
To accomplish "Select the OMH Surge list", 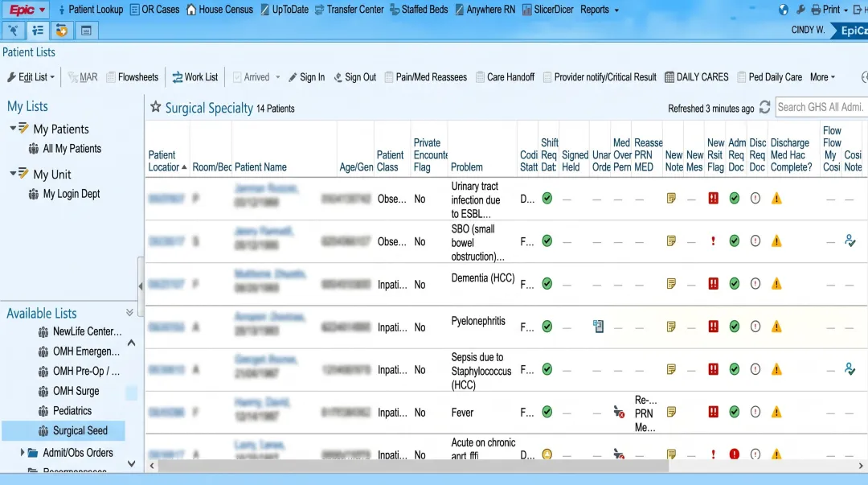I will pos(68,392).
